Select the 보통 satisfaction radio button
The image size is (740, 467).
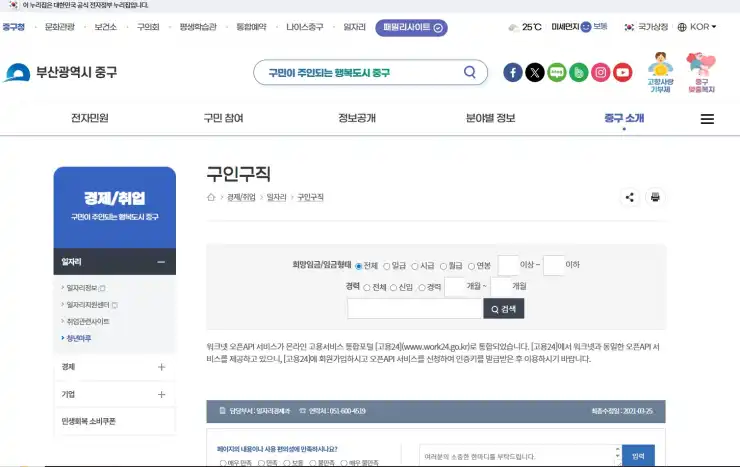[x=286, y=463]
